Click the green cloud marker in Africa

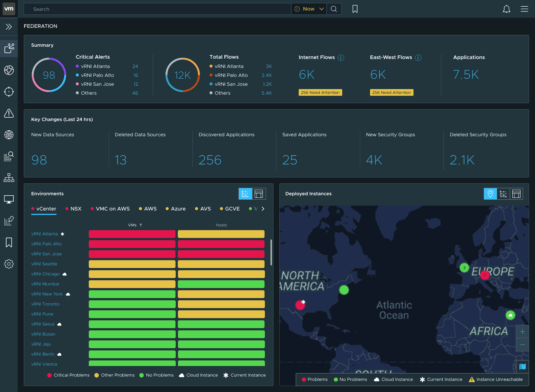pos(510,315)
